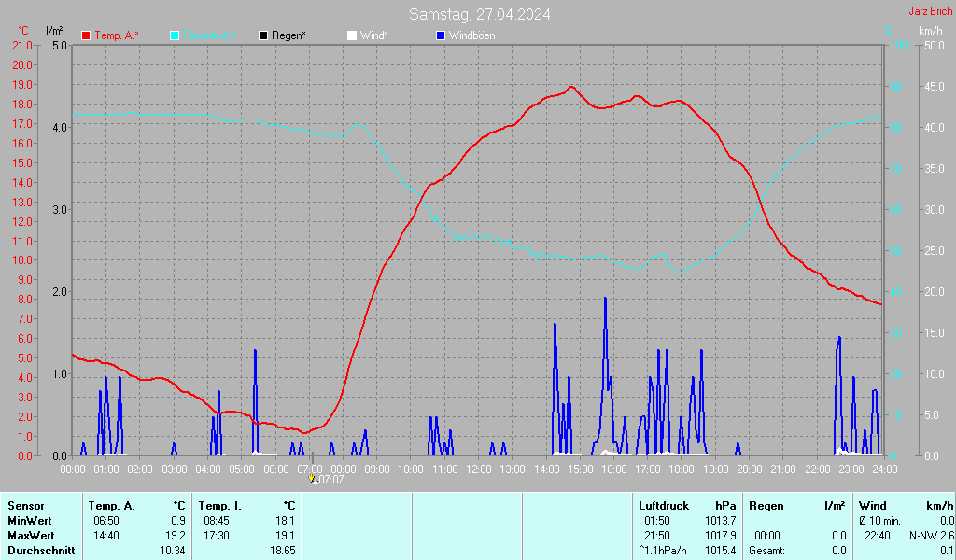
Task: Click the N-NW 2.6 wind value
Action: (931, 536)
